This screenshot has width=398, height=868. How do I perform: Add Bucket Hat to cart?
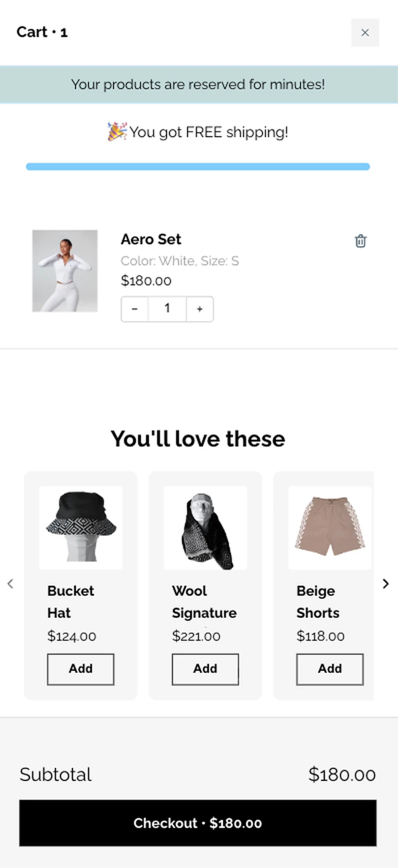(80, 669)
